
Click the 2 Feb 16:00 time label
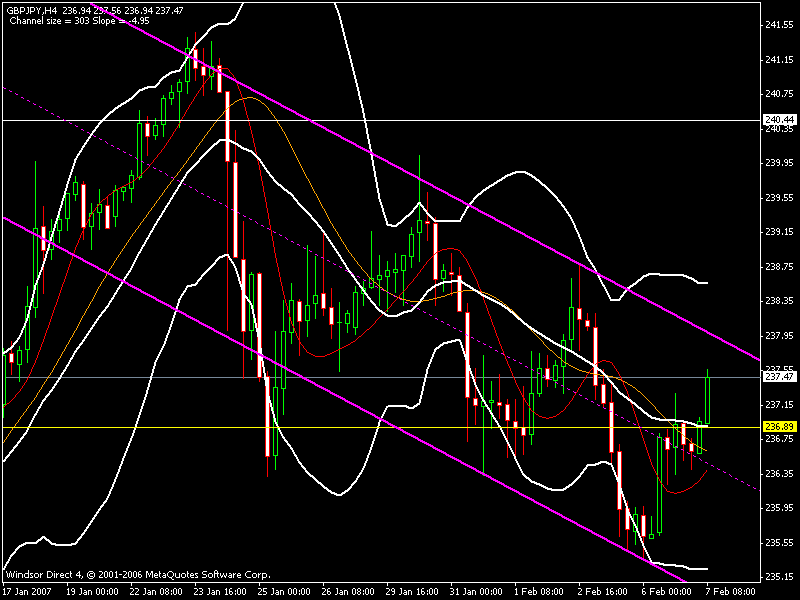604,591
